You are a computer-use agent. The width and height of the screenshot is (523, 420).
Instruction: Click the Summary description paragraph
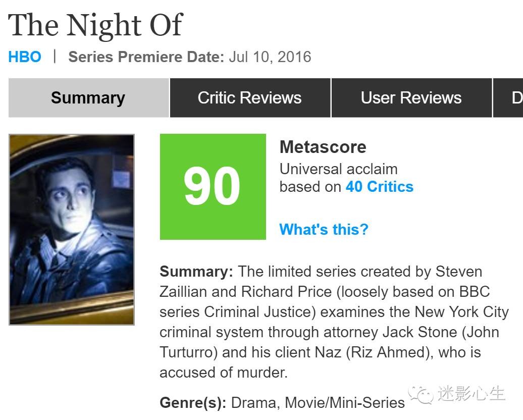333,322
